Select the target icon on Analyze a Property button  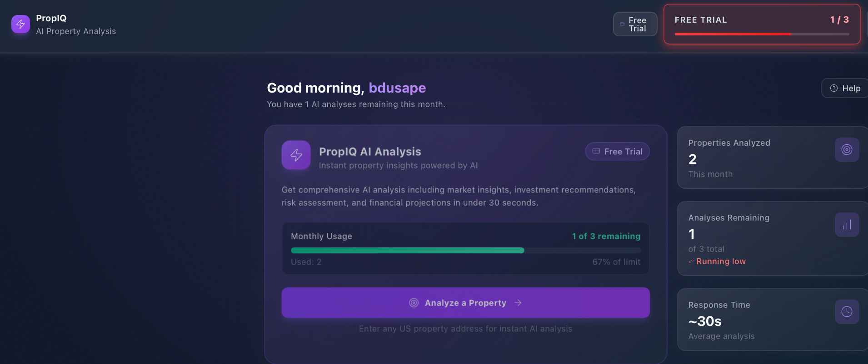point(414,302)
